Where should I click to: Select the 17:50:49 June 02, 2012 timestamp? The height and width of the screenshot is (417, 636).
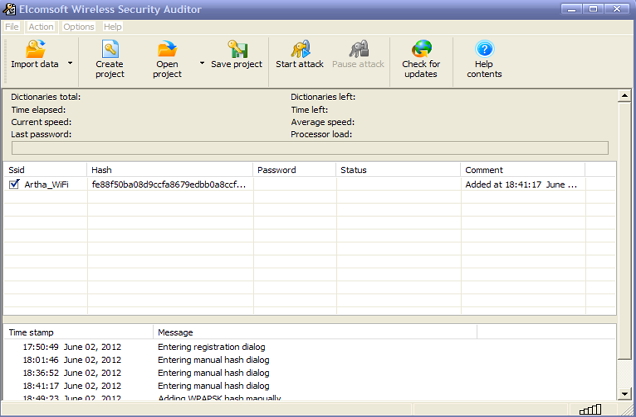tap(72, 347)
